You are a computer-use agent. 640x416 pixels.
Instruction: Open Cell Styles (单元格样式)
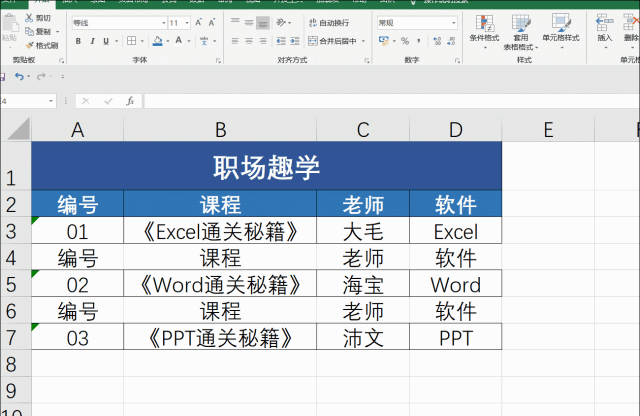(561, 31)
